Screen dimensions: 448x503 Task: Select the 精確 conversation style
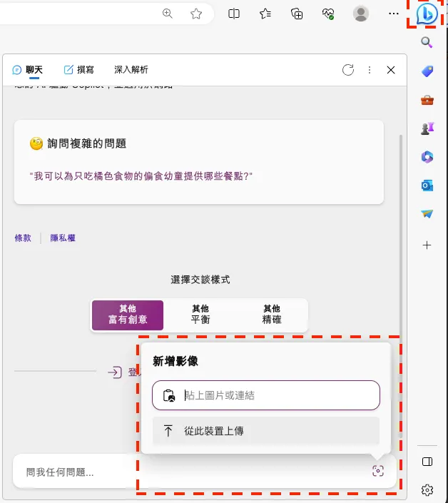click(272, 315)
